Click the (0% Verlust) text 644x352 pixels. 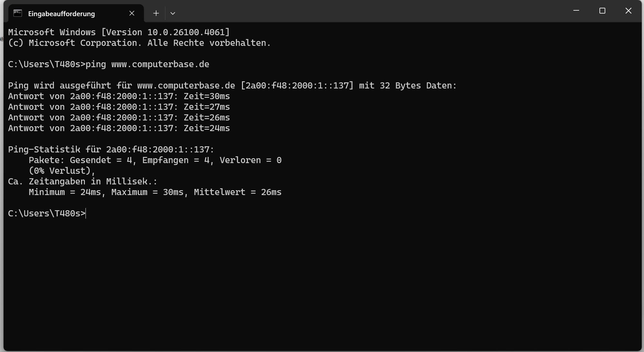point(62,171)
